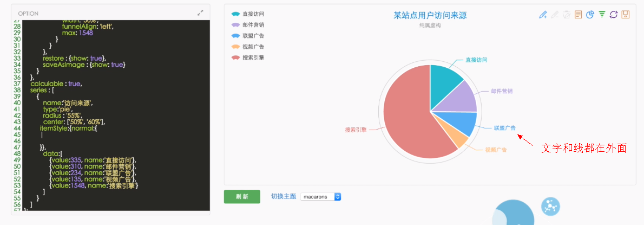Click the 搜索引擎 label beside the pie

(x=356, y=130)
